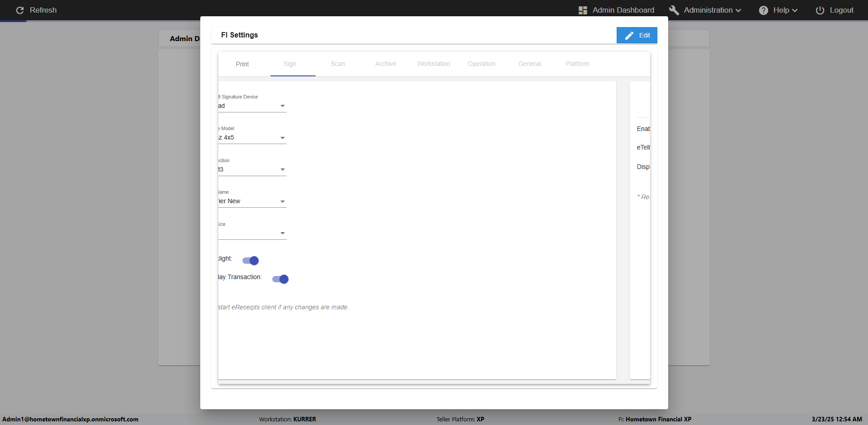
Task: Open the font Size dropdown
Action: (x=252, y=233)
